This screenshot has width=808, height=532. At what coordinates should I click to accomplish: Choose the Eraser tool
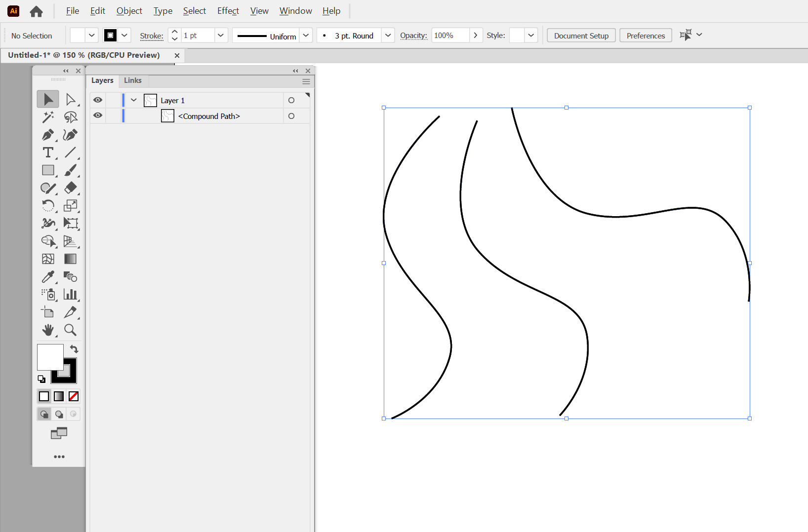71,188
